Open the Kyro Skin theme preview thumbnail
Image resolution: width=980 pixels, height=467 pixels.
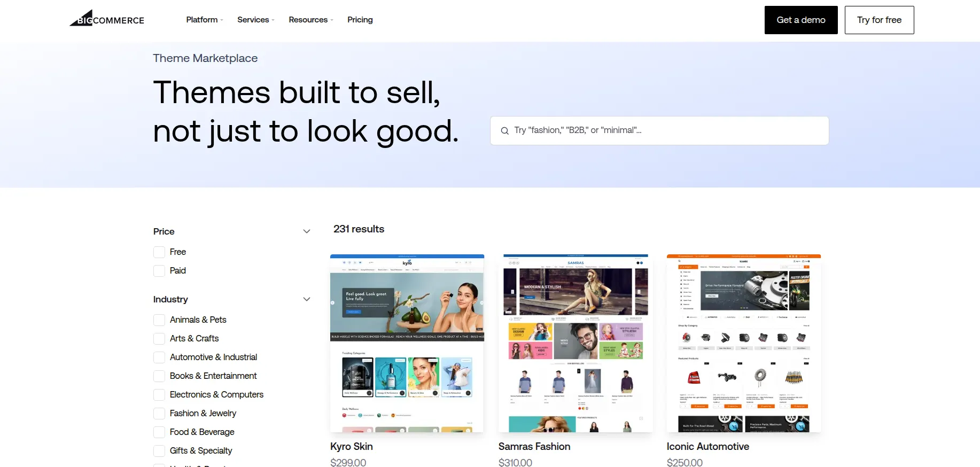[407, 343]
